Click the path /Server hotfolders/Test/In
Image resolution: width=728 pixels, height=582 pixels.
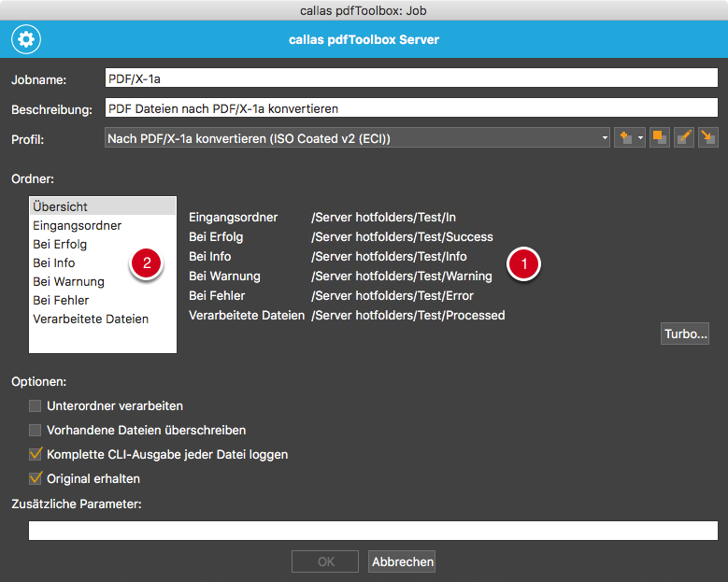pyautogui.click(x=383, y=218)
